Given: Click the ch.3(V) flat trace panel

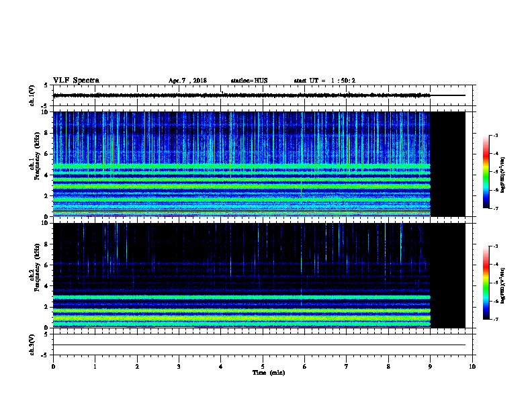Looking at the screenshot, I should (263, 345).
